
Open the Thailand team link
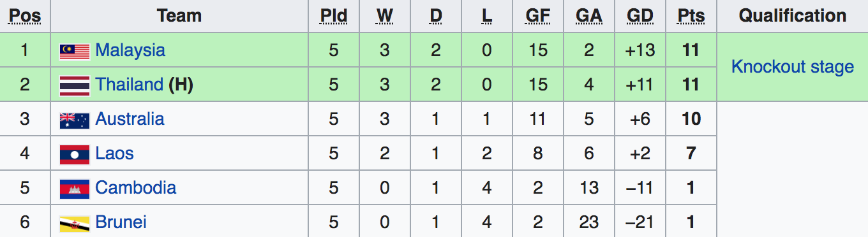tap(130, 85)
